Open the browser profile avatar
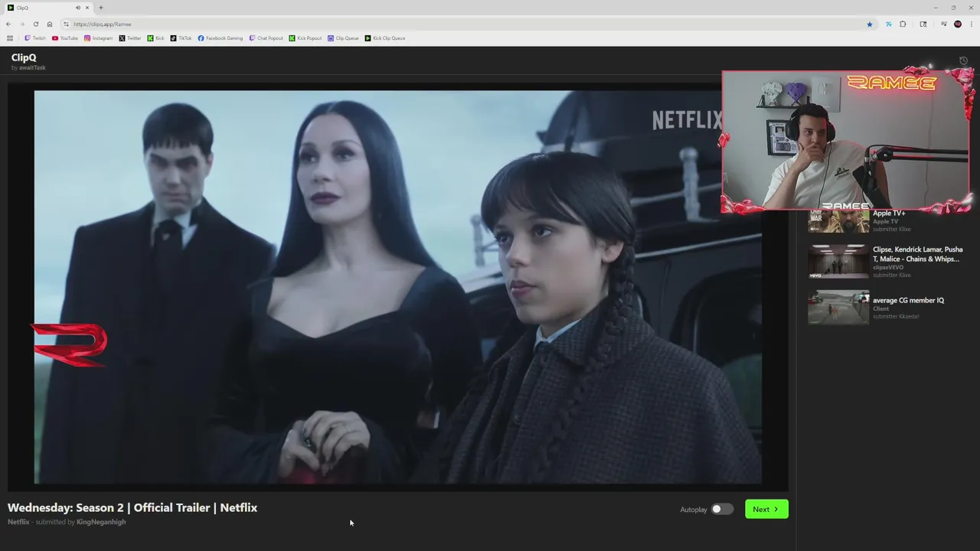Viewport: 980px width, 551px height. (958, 24)
